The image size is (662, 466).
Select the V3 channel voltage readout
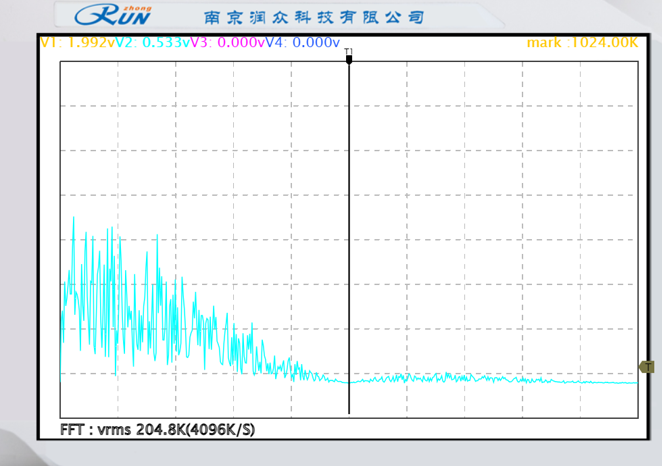point(230,42)
